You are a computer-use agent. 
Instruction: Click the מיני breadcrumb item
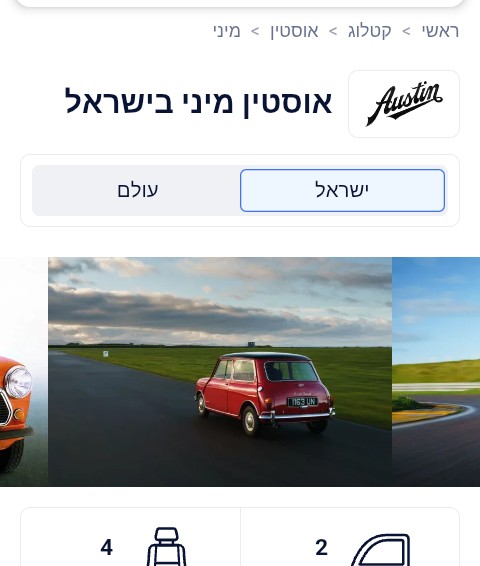227,31
